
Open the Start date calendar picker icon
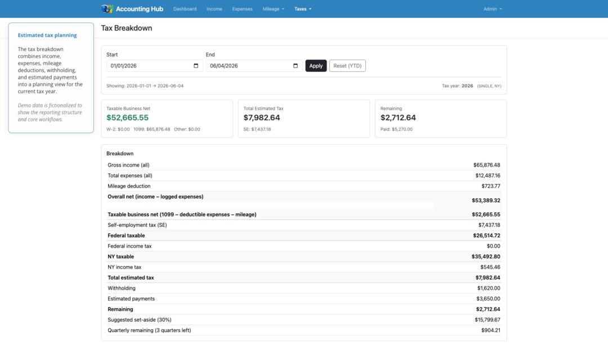196,66
